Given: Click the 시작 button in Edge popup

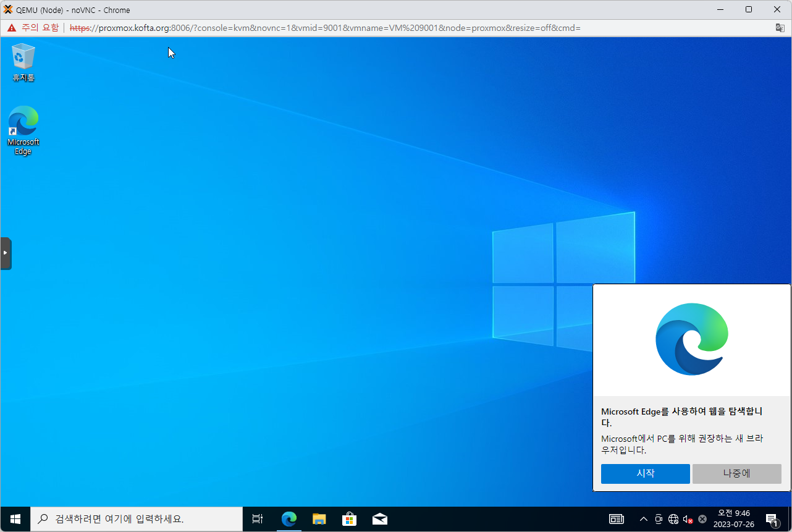Looking at the screenshot, I should [x=645, y=474].
